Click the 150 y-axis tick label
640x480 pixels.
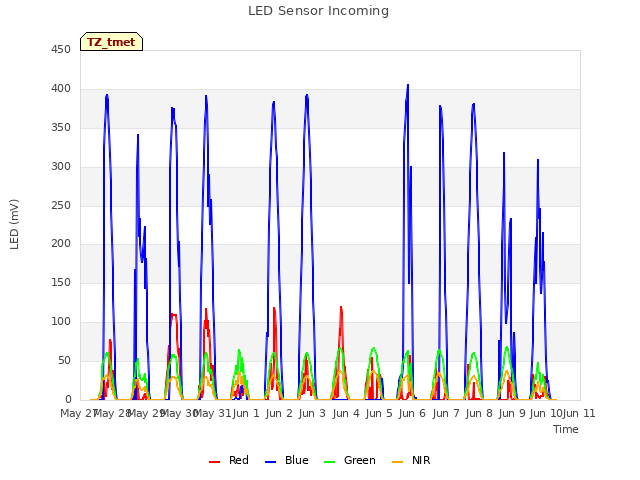(x=61, y=282)
